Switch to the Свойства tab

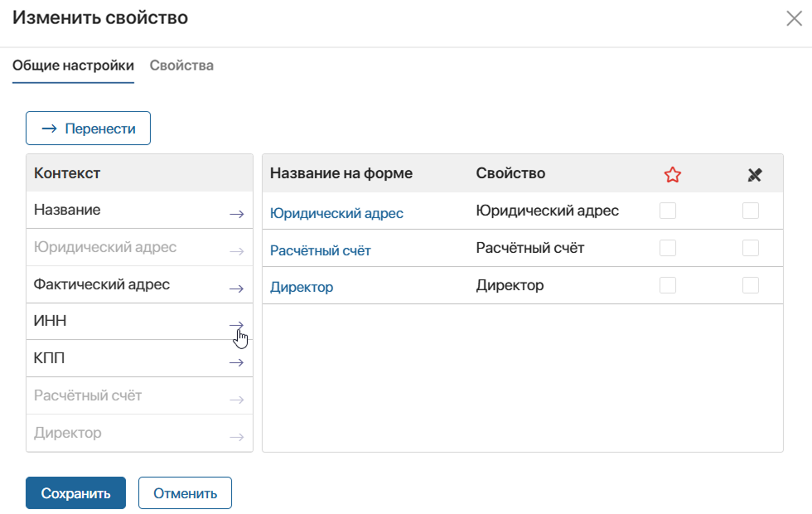coord(181,65)
